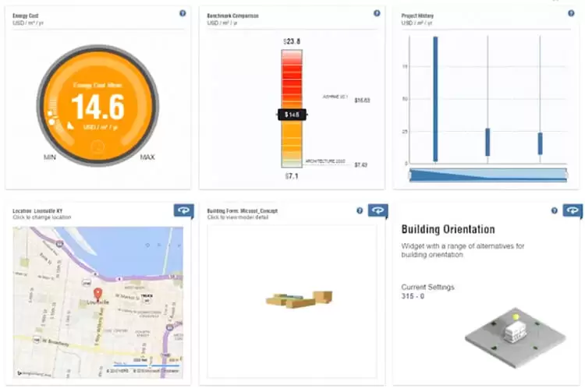The width and height of the screenshot is (585, 392).
Task: Click the Project History range slider bar
Action: (x=487, y=175)
